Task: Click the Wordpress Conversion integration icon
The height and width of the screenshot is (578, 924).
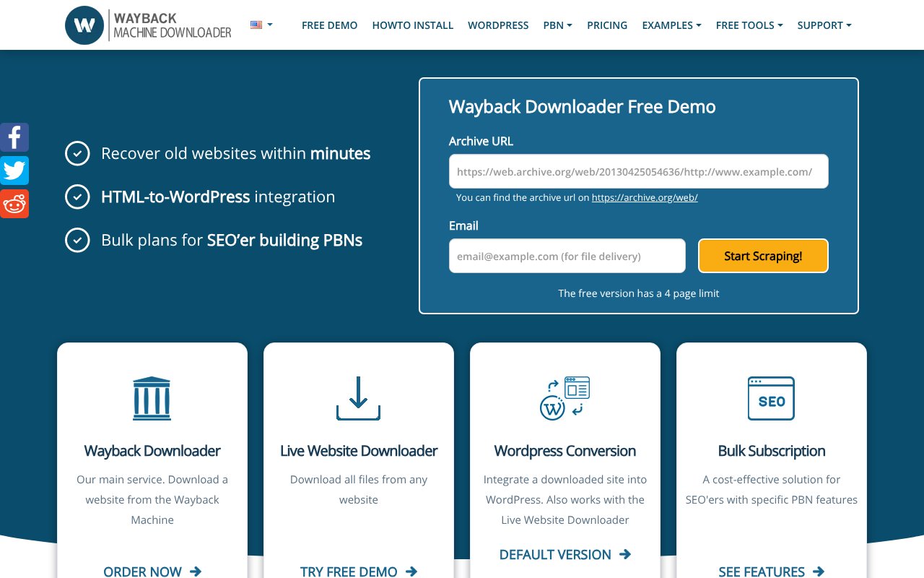Action: click(565, 398)
